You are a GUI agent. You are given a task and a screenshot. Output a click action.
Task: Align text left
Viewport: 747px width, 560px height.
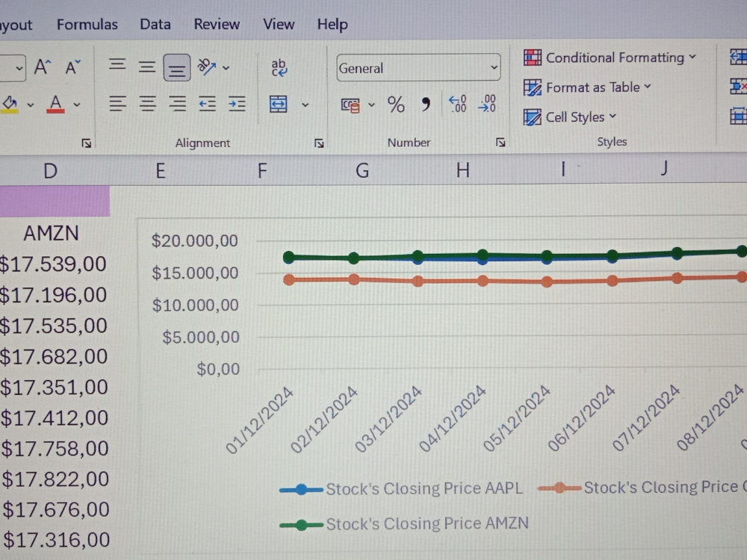pos(118,103)
